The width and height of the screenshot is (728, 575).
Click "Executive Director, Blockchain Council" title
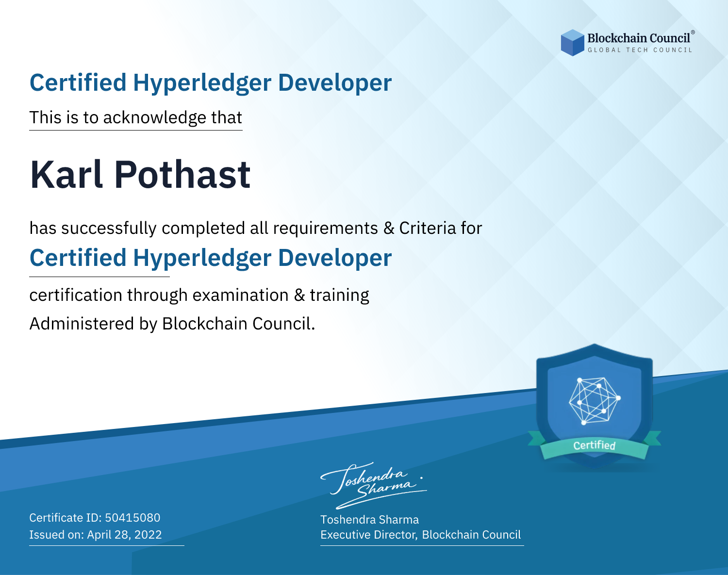tap(421, 535)
